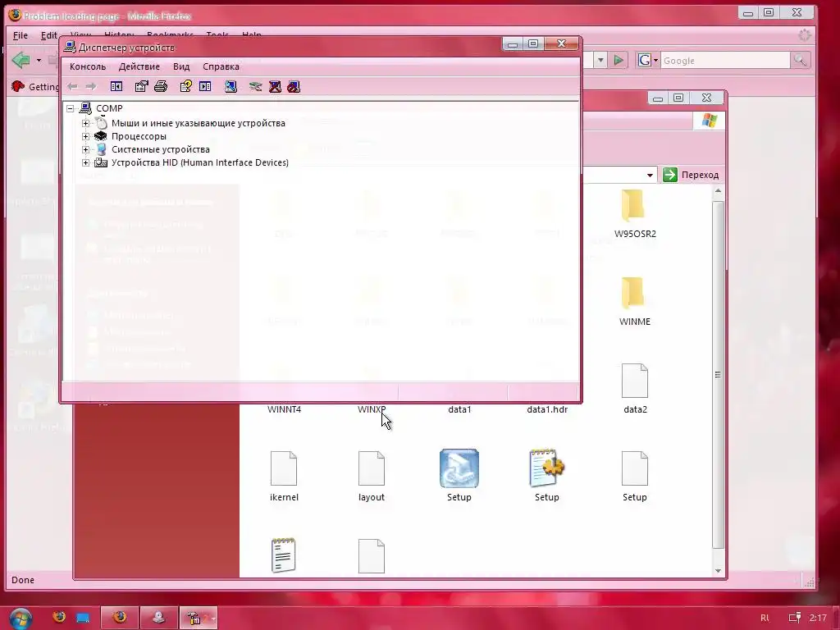Viewport: 840px width, 630px height.
Task: Switch to Device Manager taskbar button
Action: [199, 619]
